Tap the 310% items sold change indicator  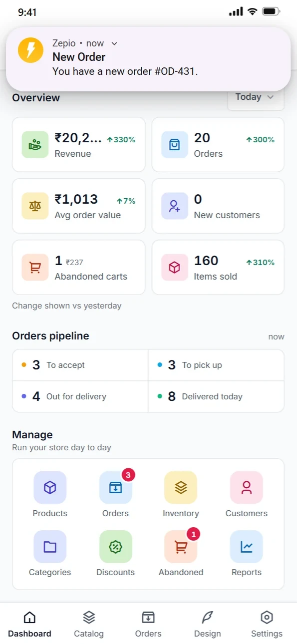[260, 263]
